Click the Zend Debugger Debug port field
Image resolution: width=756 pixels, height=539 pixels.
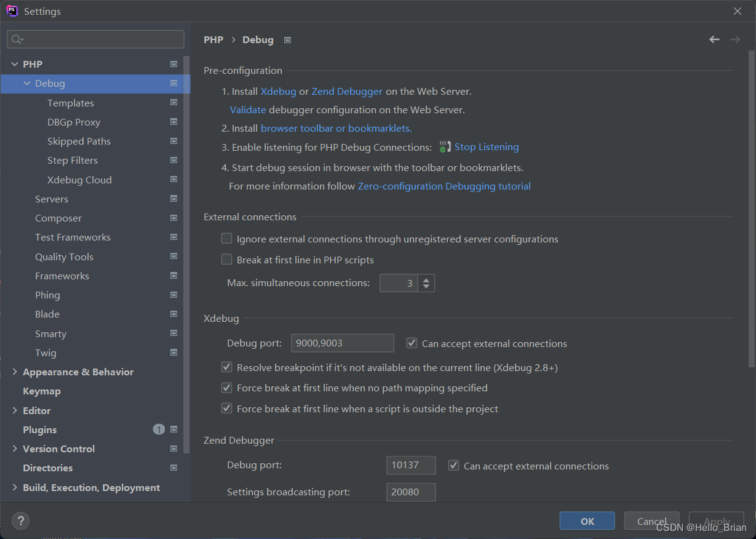coord(411,465)
